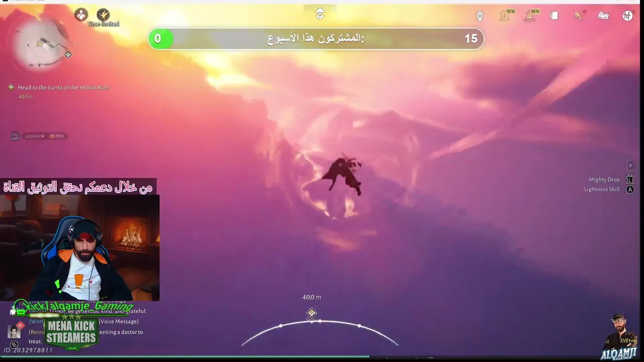Click the quest diamond icon beside 'Head to the banks'

(x=11, y=87)
